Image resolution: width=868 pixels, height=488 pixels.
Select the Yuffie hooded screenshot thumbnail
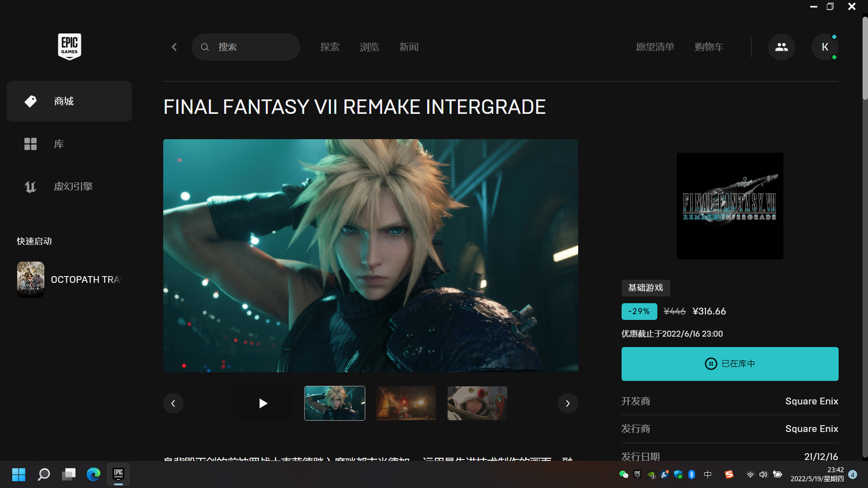[x=477, y=404]
